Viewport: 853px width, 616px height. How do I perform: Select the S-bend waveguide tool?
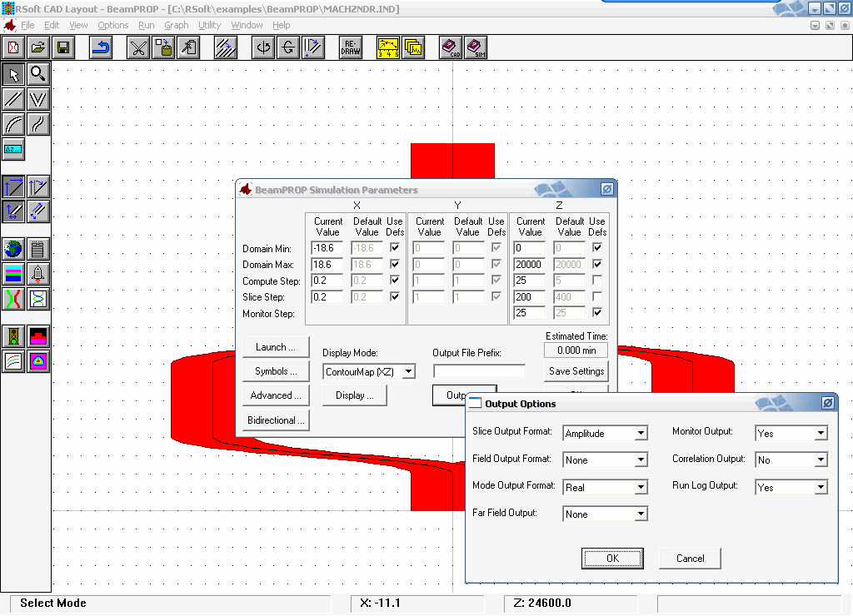38,124
